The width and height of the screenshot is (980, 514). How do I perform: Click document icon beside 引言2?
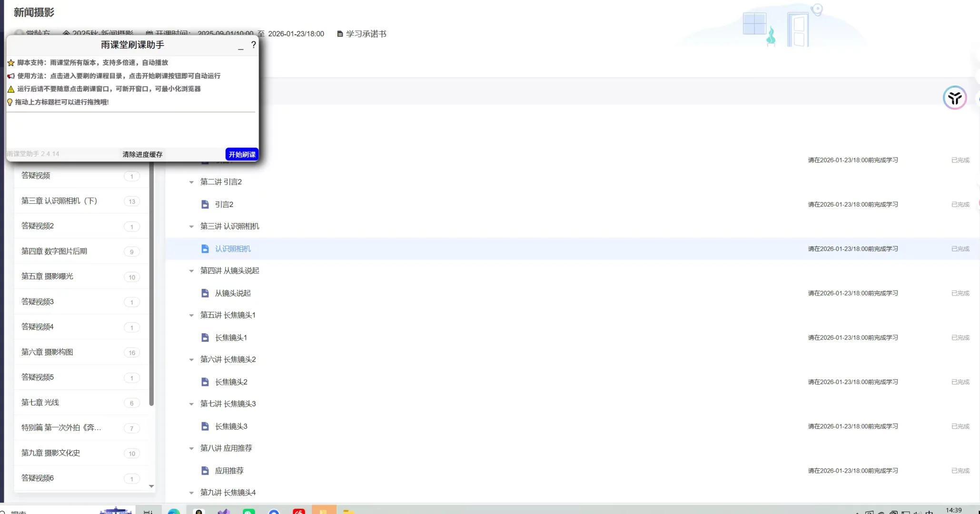[x=205, y=205]
